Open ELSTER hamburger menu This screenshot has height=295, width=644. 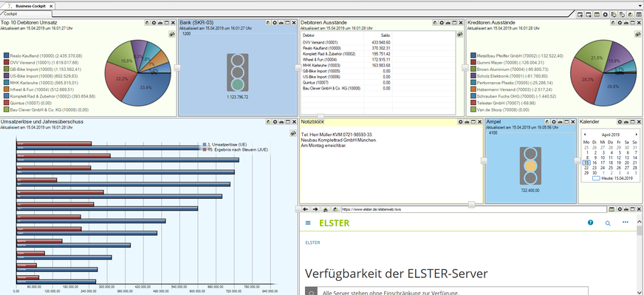pyautogui.click(x=309, y=223)
